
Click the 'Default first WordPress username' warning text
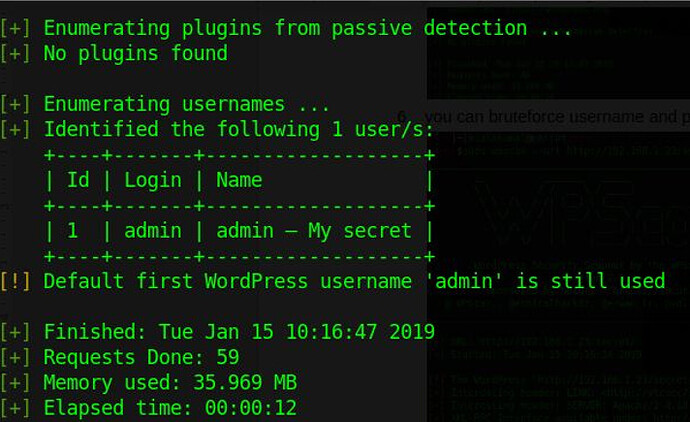click(227, 281)
